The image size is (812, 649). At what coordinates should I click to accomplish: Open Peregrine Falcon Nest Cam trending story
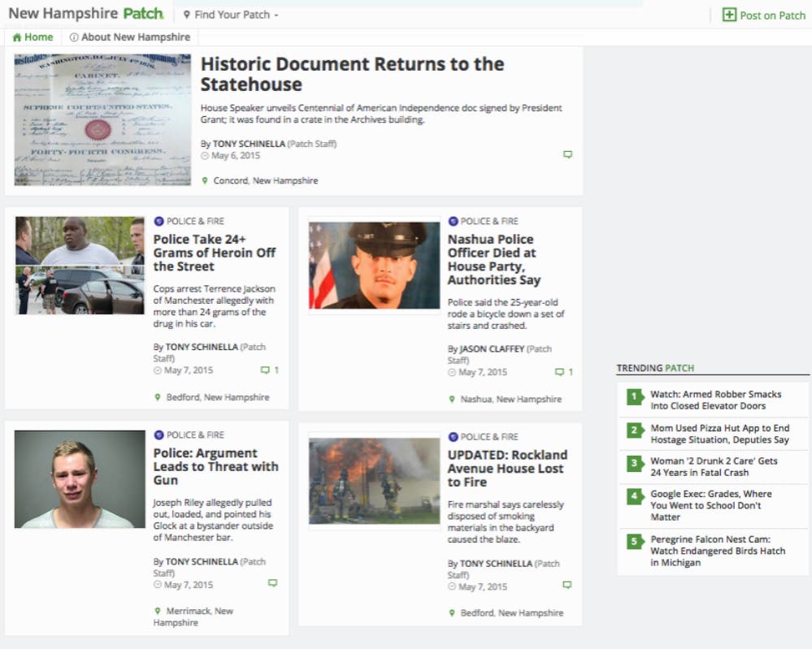[717, 551]
